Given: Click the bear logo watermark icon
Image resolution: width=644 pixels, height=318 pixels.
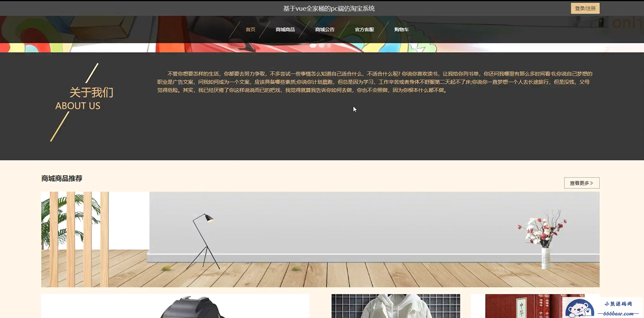Looking at the screenshot, I should (579, 309).
